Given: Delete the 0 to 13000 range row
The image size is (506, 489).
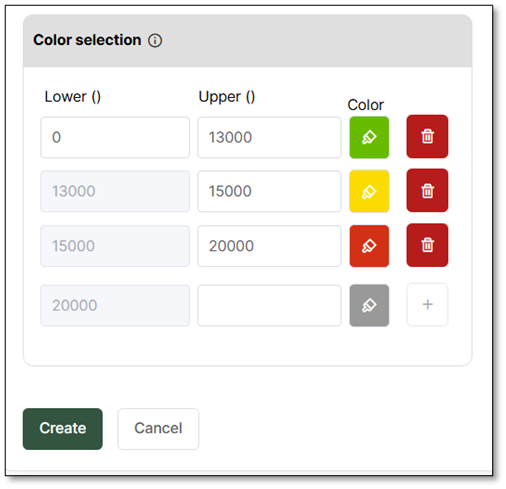Looking at the screenshot, I should [427, 136].
